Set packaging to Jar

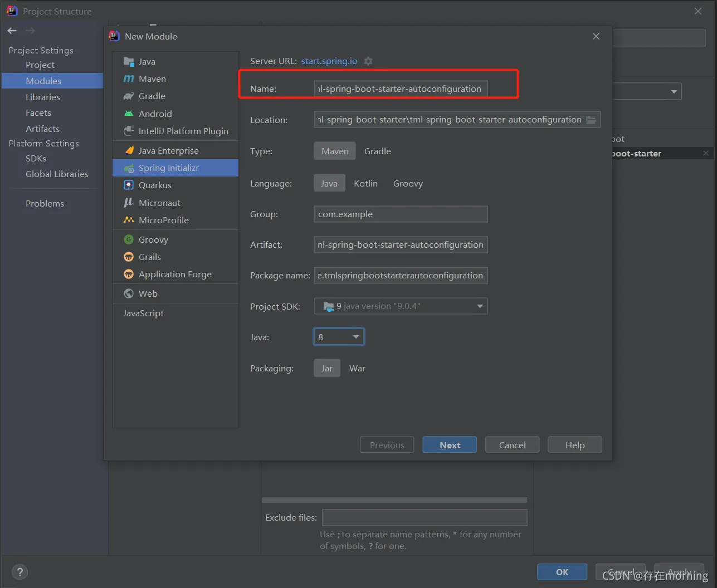click(x=327, y=368)
